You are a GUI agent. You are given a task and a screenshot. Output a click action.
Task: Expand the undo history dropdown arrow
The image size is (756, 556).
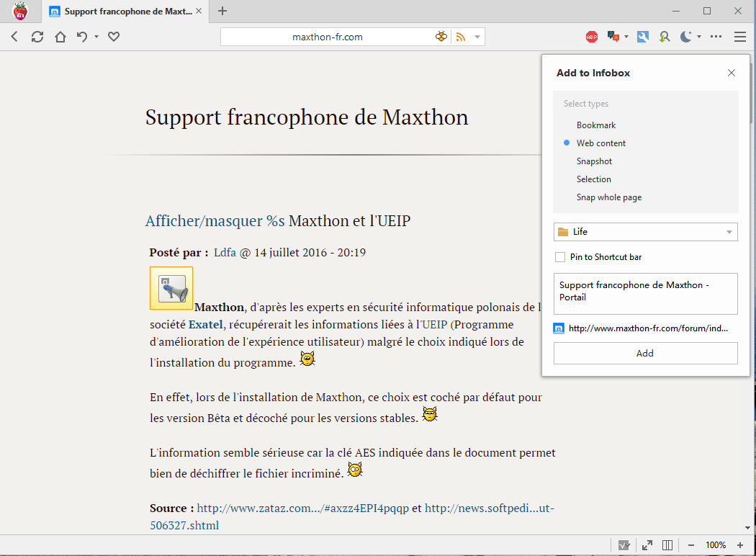(96, 37)
